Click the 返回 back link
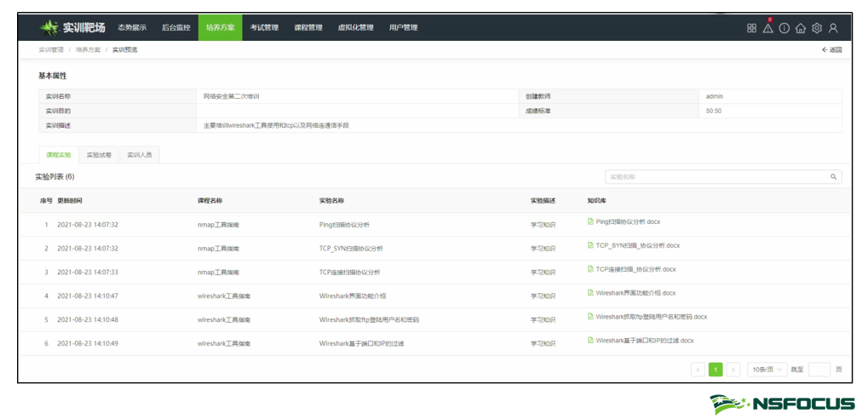 pos(831,50)
